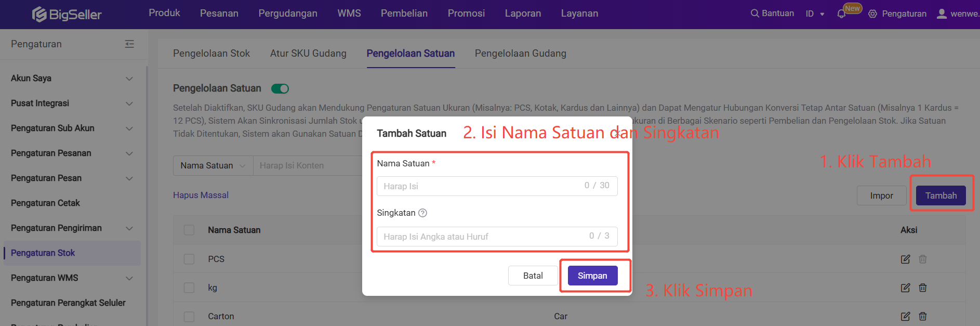The width and height of the screenshot is (980, 326).
Task: Click the Simpan button
Action: [x=592, y=276]
